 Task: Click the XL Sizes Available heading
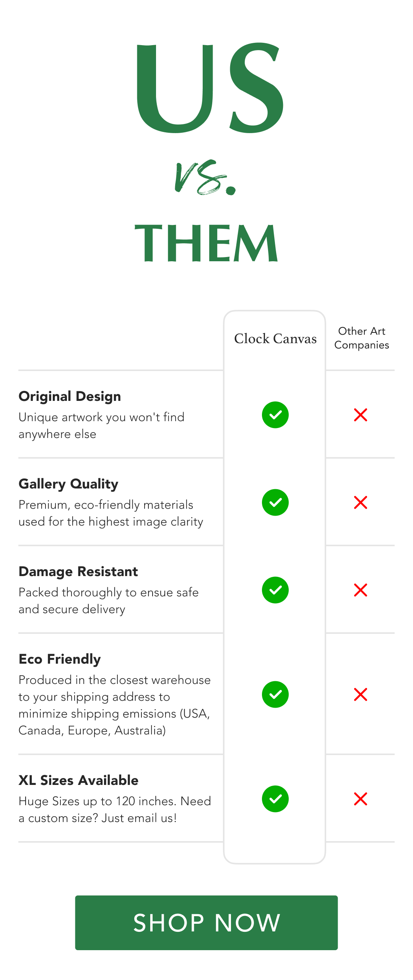79,780
